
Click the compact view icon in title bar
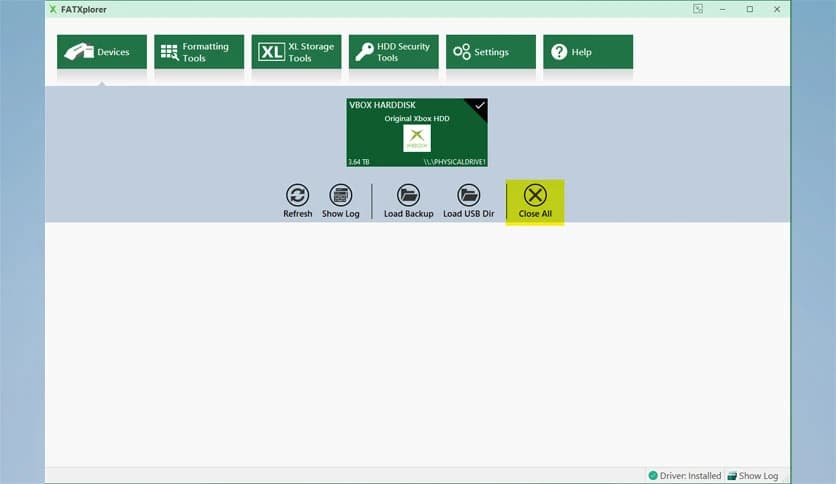pyautogui.click(x=698, y=9)
